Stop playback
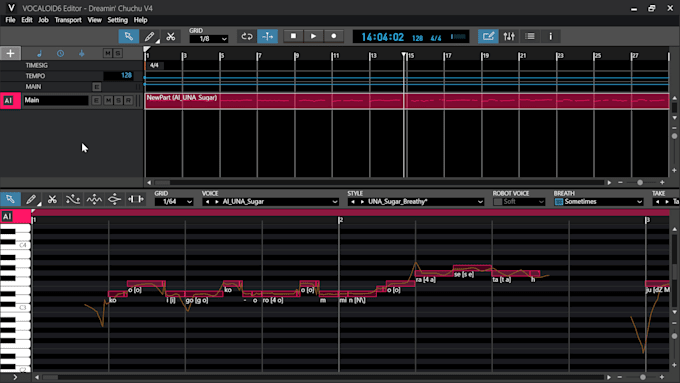This screenshot has height=383, width=680. 293,36
